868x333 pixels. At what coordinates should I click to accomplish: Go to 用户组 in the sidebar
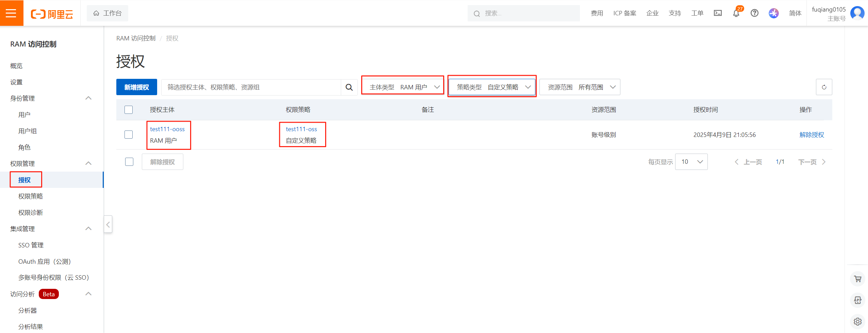(28, 131)
